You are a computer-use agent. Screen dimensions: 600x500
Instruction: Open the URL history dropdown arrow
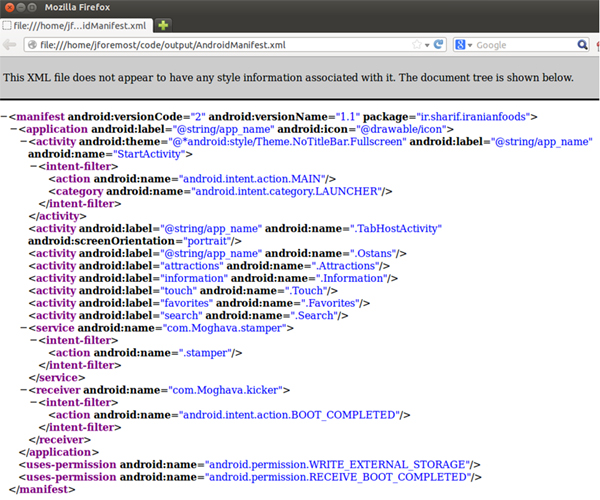[427, 45]
